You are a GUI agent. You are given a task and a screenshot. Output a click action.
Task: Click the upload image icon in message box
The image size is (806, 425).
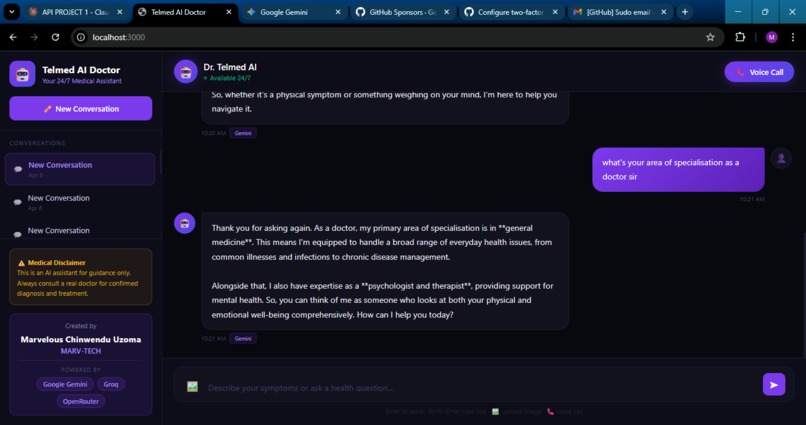(x=192, y=386)
